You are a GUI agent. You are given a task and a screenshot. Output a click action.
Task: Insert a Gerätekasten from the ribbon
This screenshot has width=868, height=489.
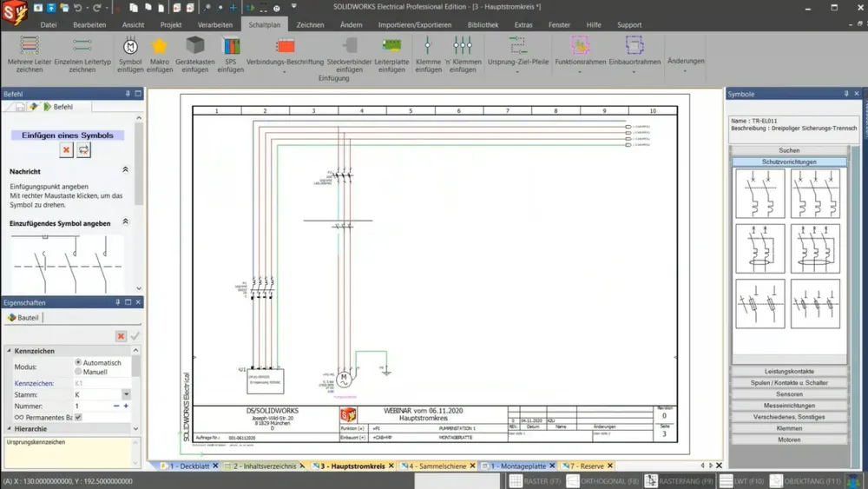pyautogui.click(x=194, y=46)
